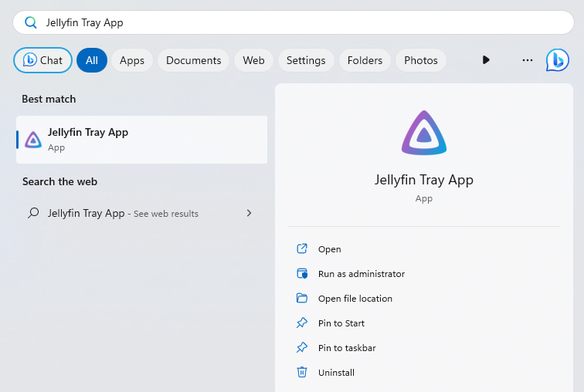Select the All filter tab

pos(92,60)
